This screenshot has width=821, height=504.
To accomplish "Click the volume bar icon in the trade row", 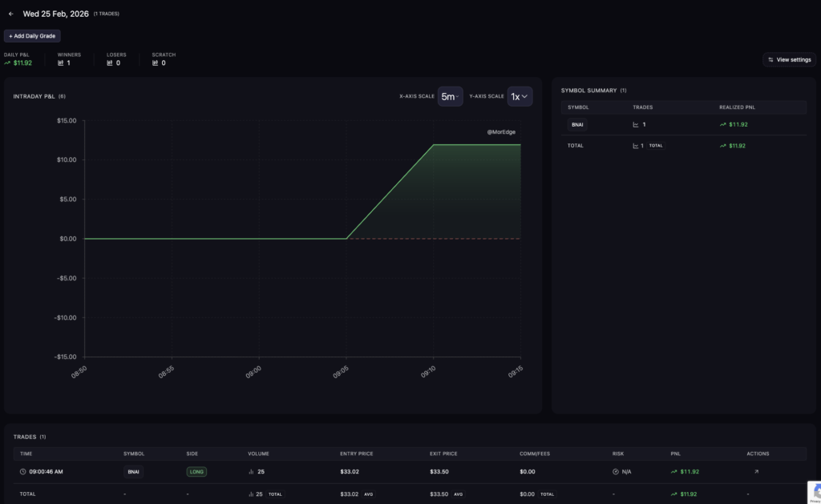I will [252, 472].
